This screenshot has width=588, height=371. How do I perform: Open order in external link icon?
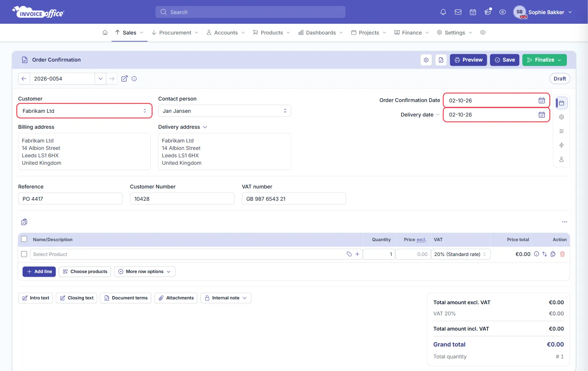coord(124,79)
